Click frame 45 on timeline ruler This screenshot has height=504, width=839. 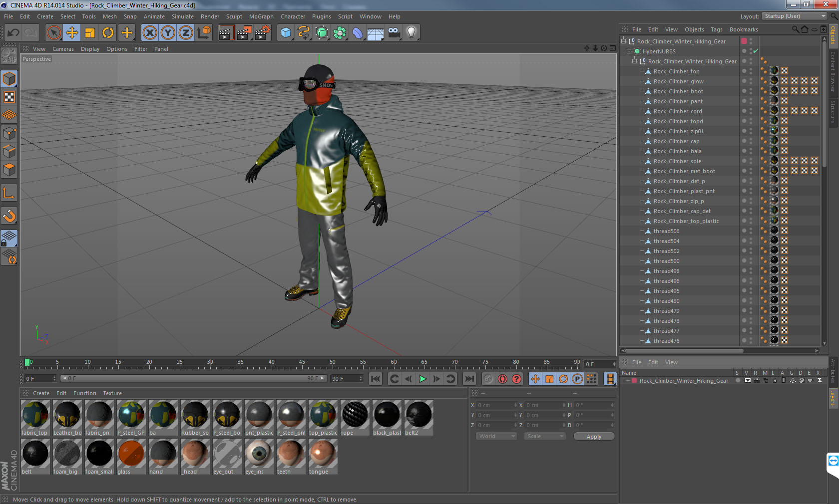click(302, 363)
